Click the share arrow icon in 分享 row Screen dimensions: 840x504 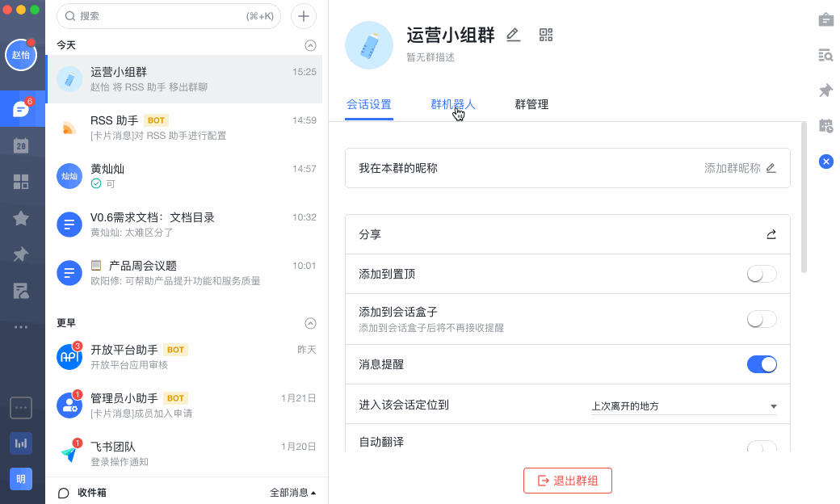pyautogui.click(x=771, y=234)
